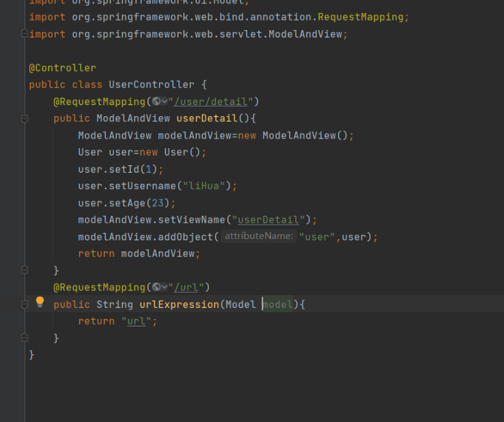
Task: Open the chevron dropdown before "/url"
Action: (165, 287)
